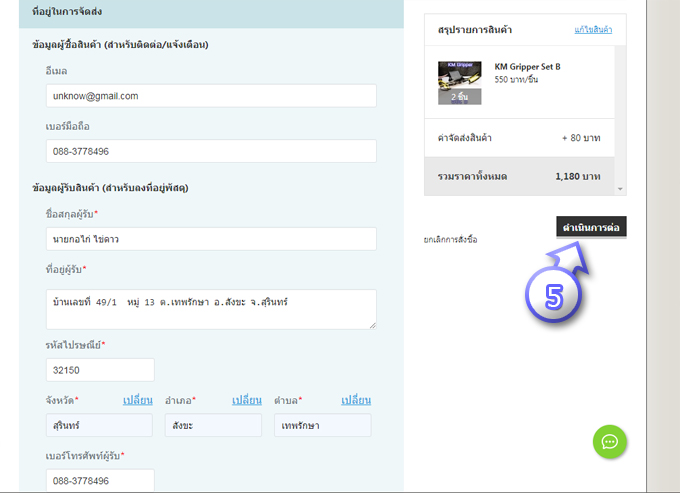
Task: Click the postal code field 32150
Action: (100, 370)
